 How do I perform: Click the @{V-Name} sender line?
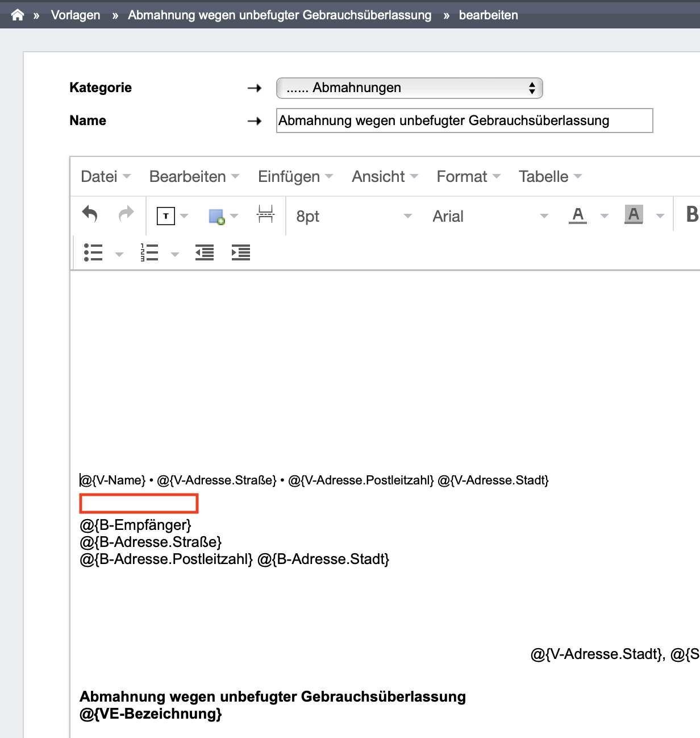(314, 480)
